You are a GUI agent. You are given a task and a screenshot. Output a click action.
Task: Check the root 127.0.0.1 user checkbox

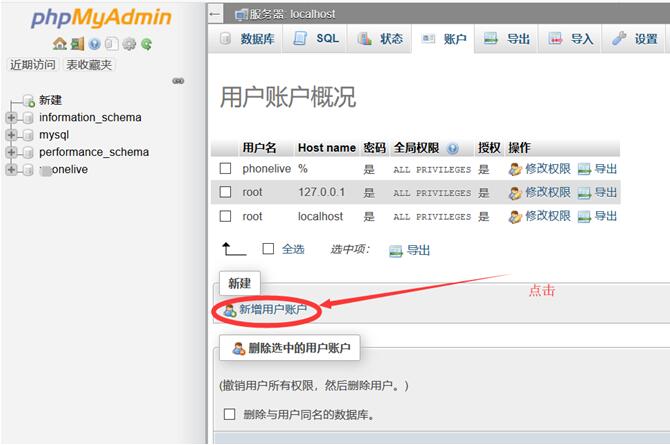pyautogui.click(x=225, y=192)
